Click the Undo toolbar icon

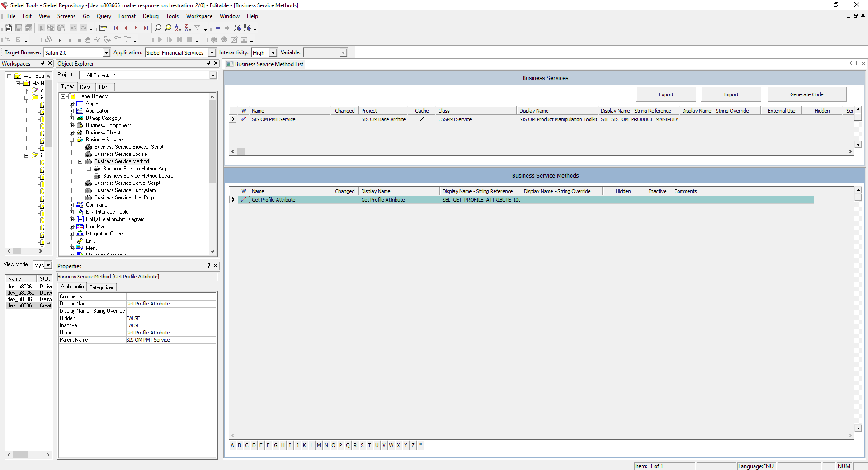[74, 28]
